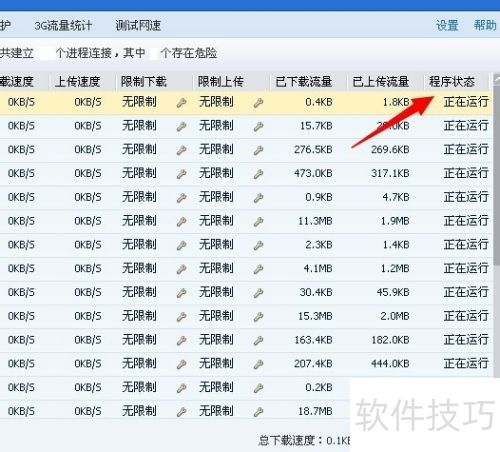
Task: Select the 1.4KB uploaded traffic cell
Action: click(396, 245)
